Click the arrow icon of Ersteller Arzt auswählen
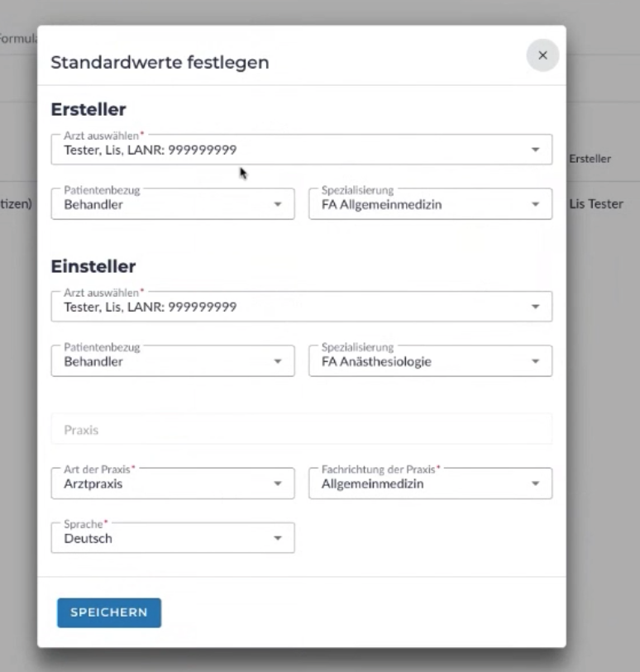This screenshot has width=640, height=672. (x=535, y=150)
